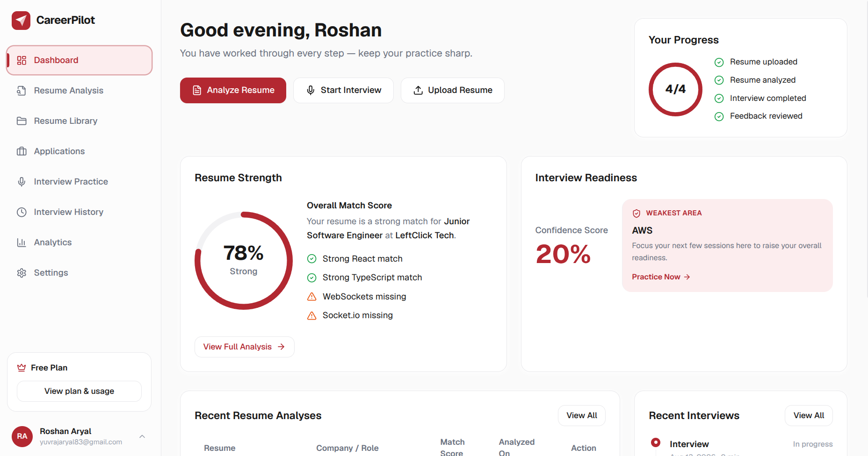Viewport: 868px width, 456px height.
Task: Click the Interview Practice microphone icon
Action: coord(22,182)
